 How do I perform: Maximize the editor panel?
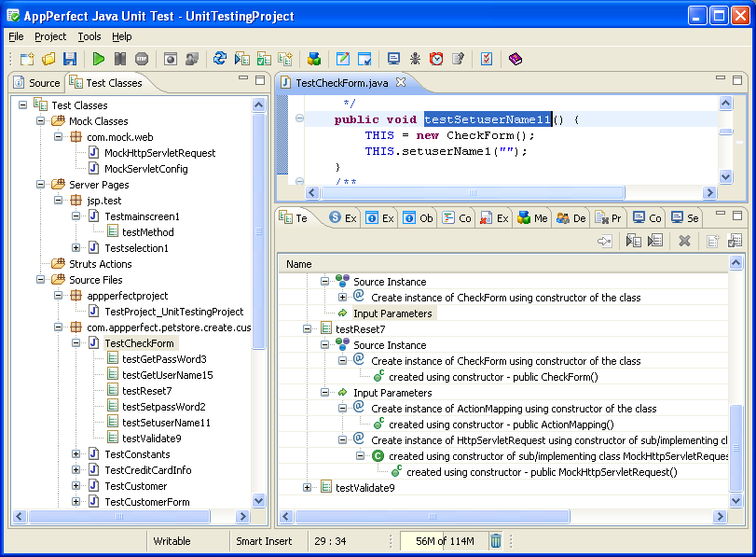737,80
